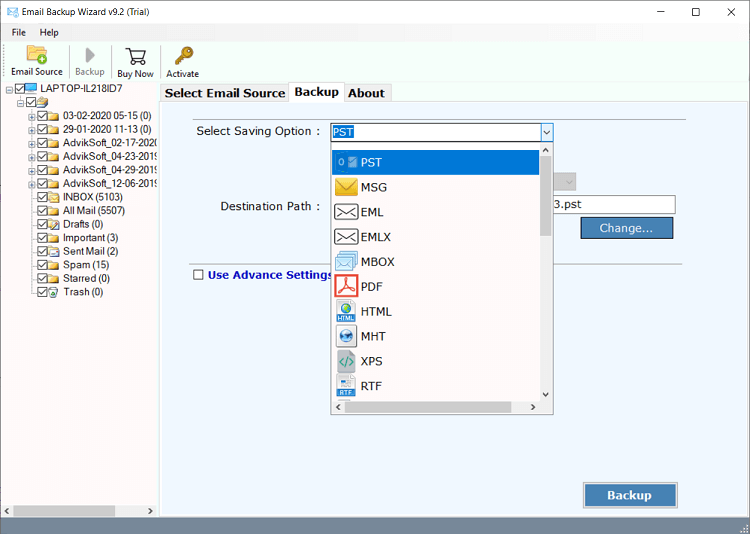Collapse the LAPTOP-IL218ID7 root node
This screenshot has width=750, height=534.
[9, 89]
